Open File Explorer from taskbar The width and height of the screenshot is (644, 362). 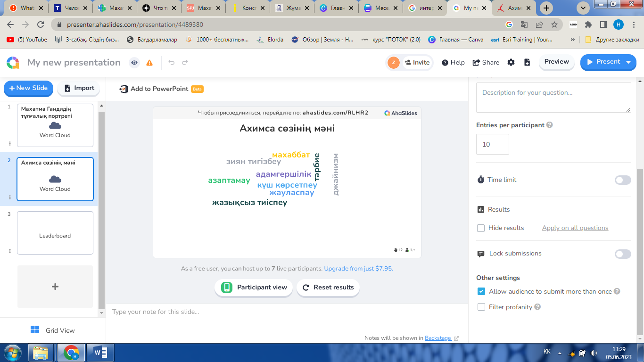[41, 353]
